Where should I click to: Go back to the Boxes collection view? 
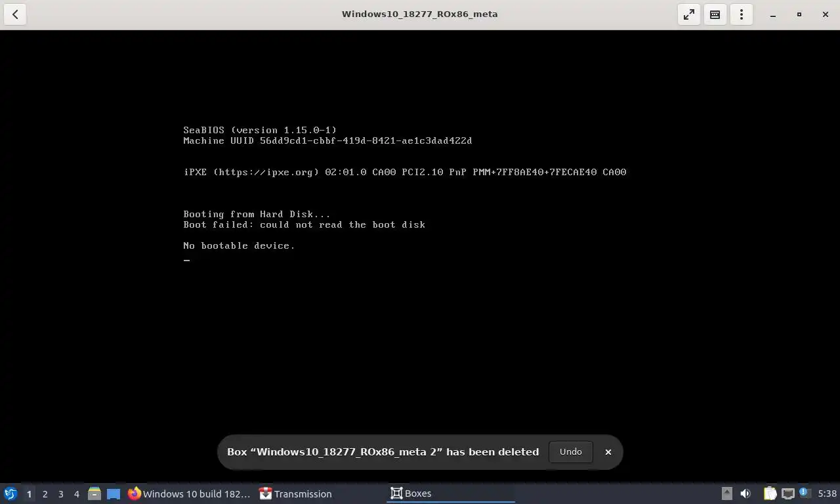coord(15,14)
